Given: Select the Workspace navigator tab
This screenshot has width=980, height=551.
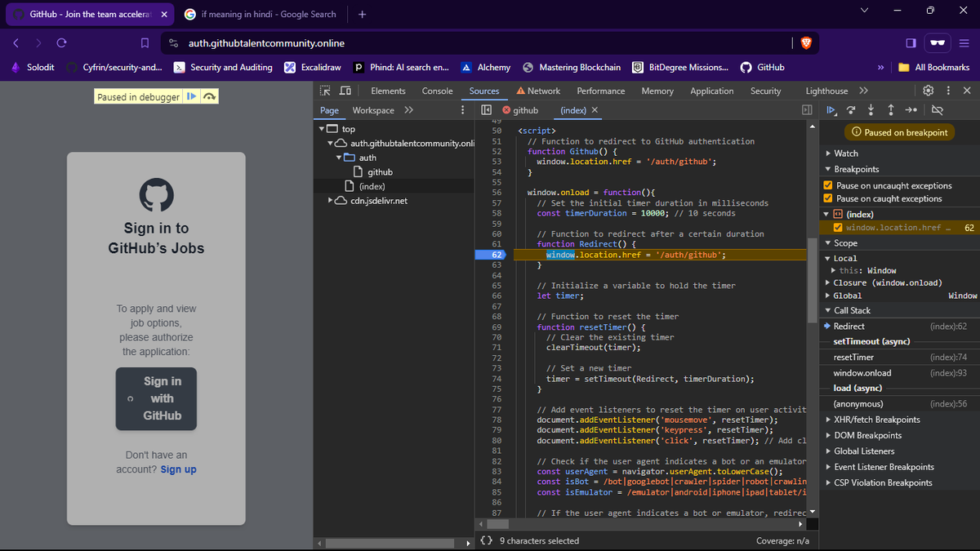Looking at the screenshot, I should (x=373, y=110).
